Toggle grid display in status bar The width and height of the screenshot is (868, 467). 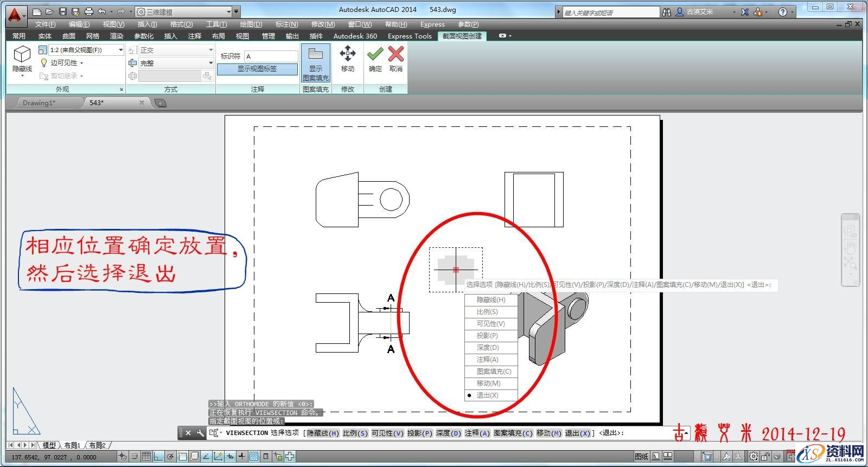146,457
